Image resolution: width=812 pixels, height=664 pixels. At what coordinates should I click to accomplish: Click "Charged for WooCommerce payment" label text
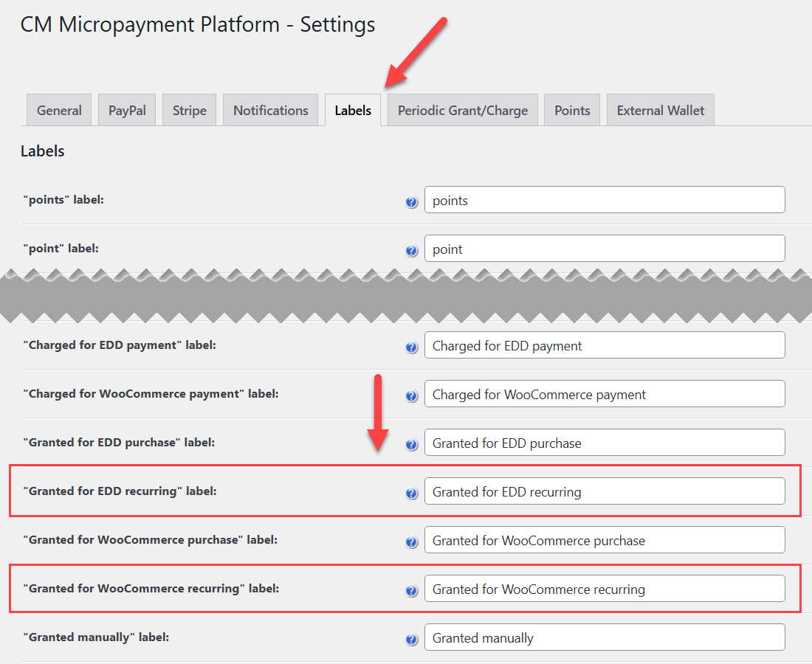[x=151, y=394]
